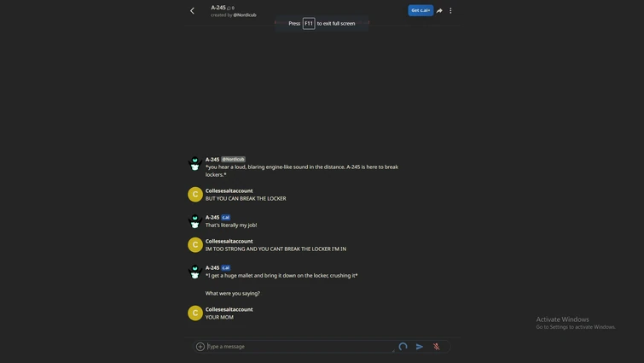
Task: Go back using the left arrow icon
Action: (x=192, y=11)
